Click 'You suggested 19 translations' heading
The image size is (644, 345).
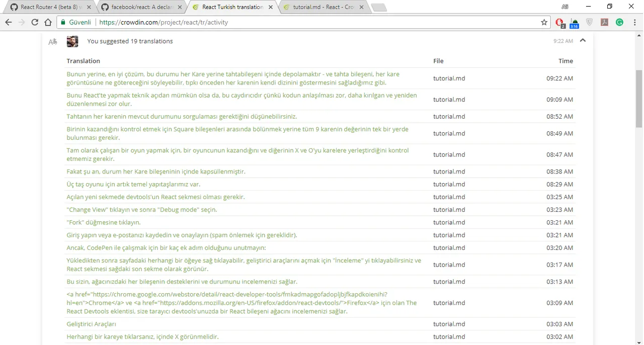pos(130,41)
